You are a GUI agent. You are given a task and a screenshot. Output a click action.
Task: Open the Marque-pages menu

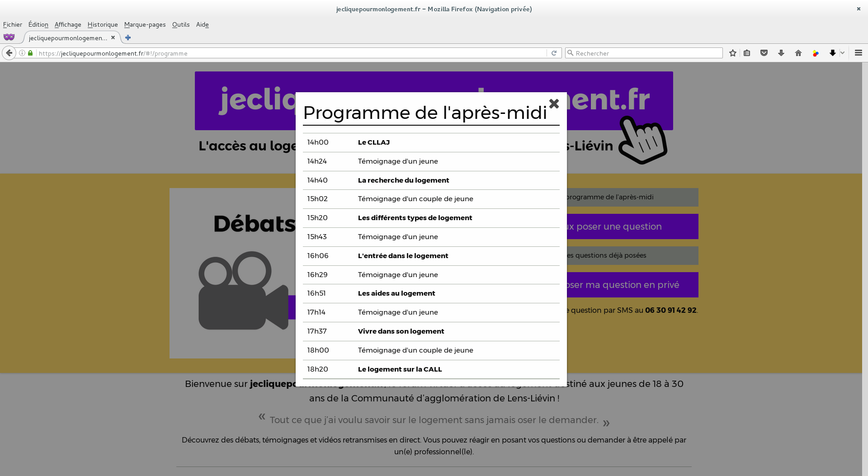pyautogui.click(x=145, y=24)
